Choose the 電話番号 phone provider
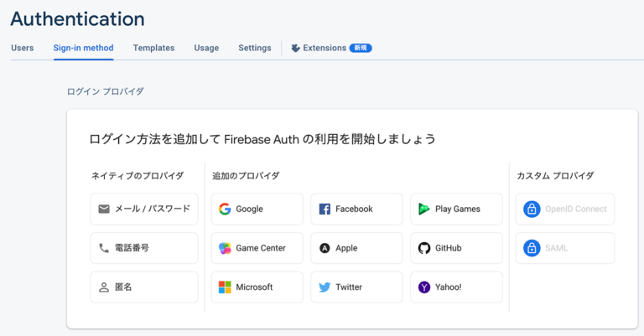Viewport: 644px width, 336px height. click(x=144, y=248)
